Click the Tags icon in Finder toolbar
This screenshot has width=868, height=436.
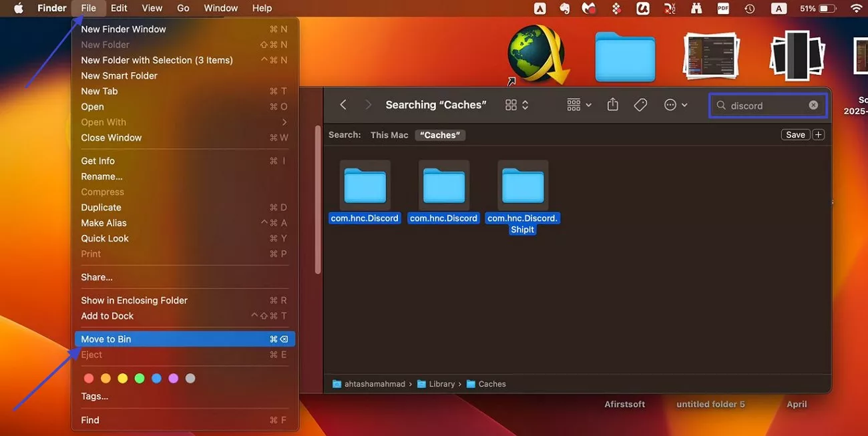(x=640, y=105)
